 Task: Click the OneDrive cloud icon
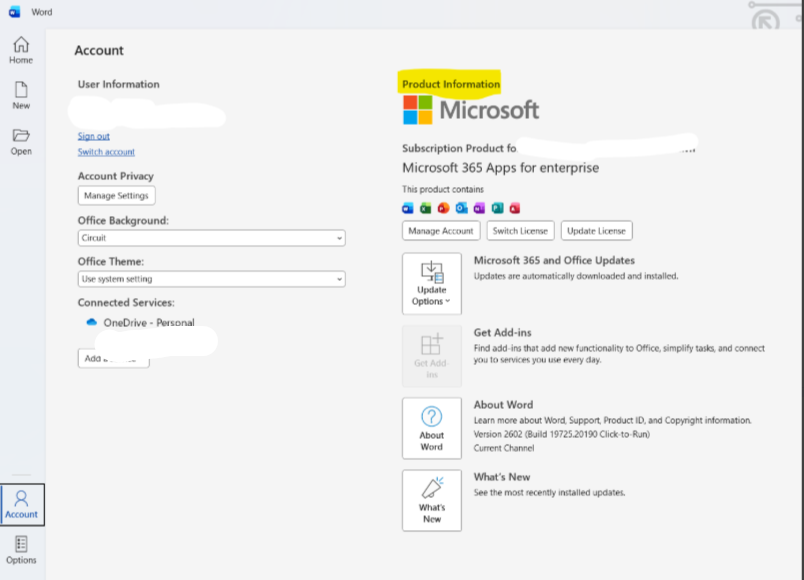coord(92,322)
